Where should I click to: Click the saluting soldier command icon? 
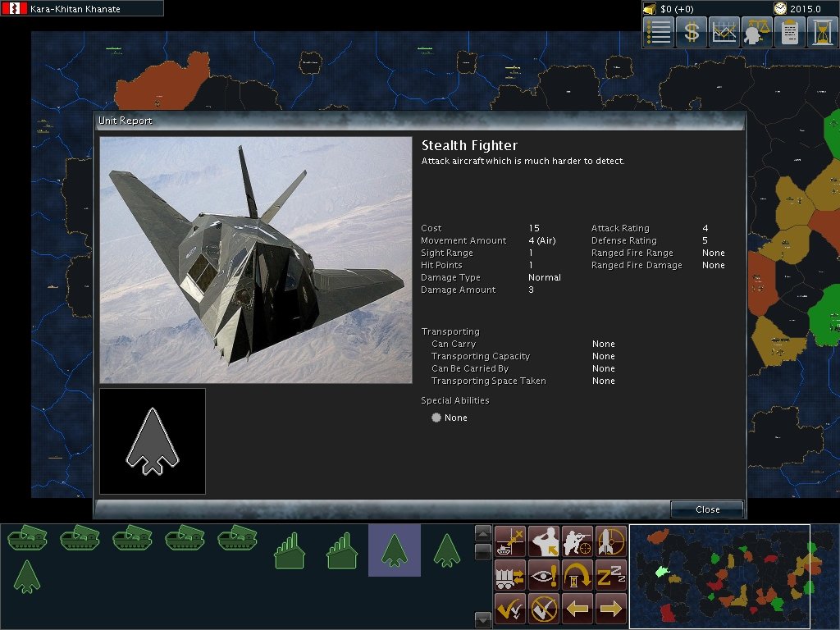pyautogui.click(x=544, y=541)
